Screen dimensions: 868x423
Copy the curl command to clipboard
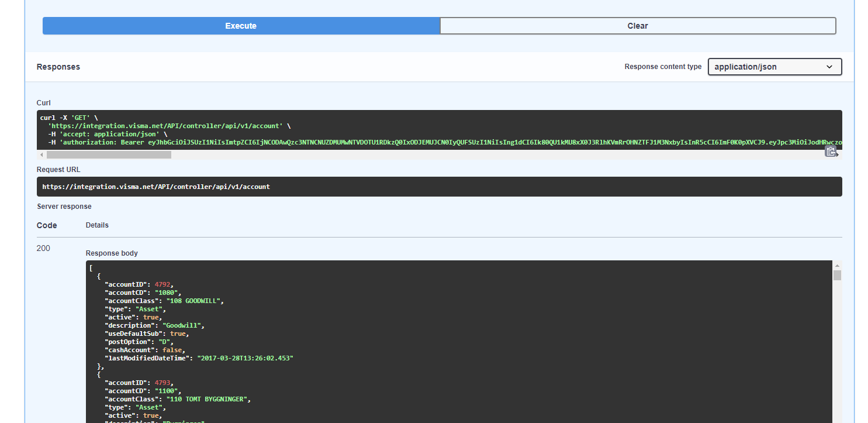(831, 152)
